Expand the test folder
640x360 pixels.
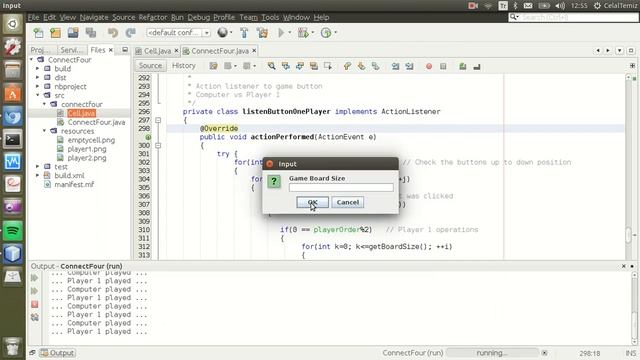[38, 167]
